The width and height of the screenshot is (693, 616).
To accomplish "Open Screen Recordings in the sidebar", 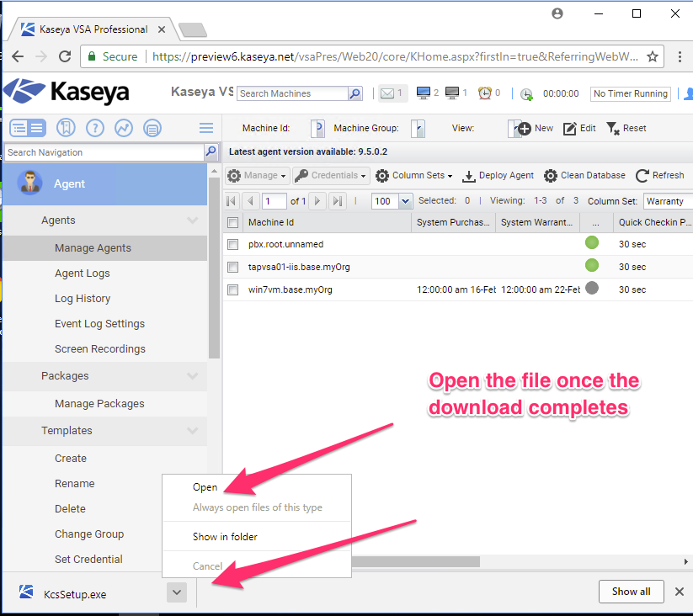I will (100, 349).
